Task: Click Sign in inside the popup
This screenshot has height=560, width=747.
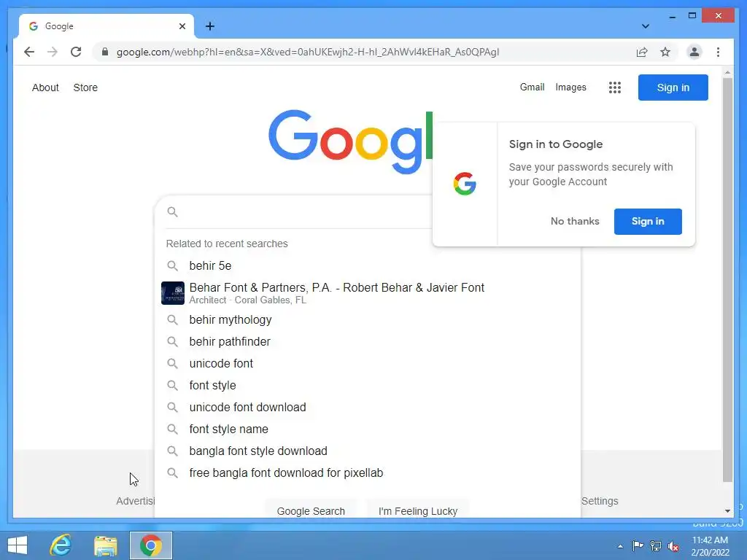Action: pyautogui.click(x=648, y=222)
